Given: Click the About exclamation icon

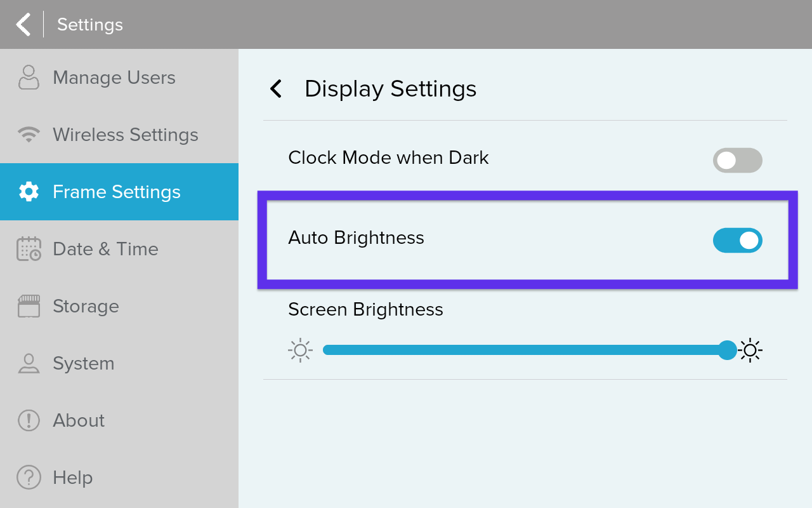Looking at the screenshot, I should pyautogui.click(x=29, y=420).
